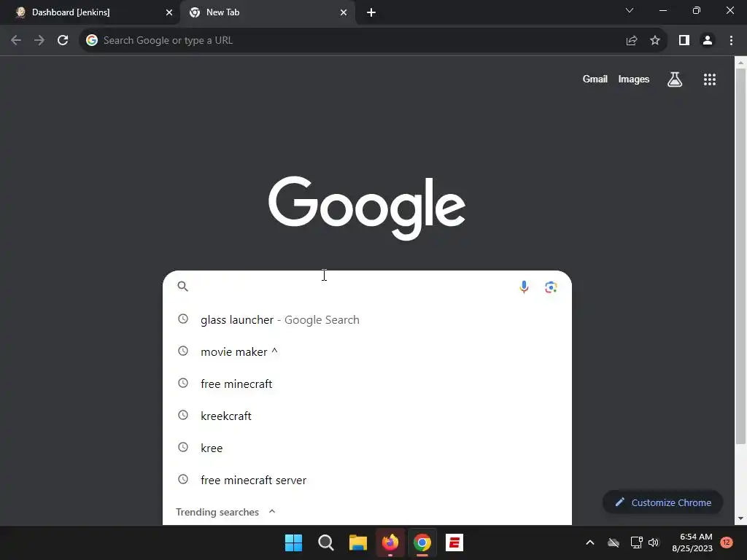Select the New Tab tab
Viewport: 747px width, 560px height.
(268, 12)
